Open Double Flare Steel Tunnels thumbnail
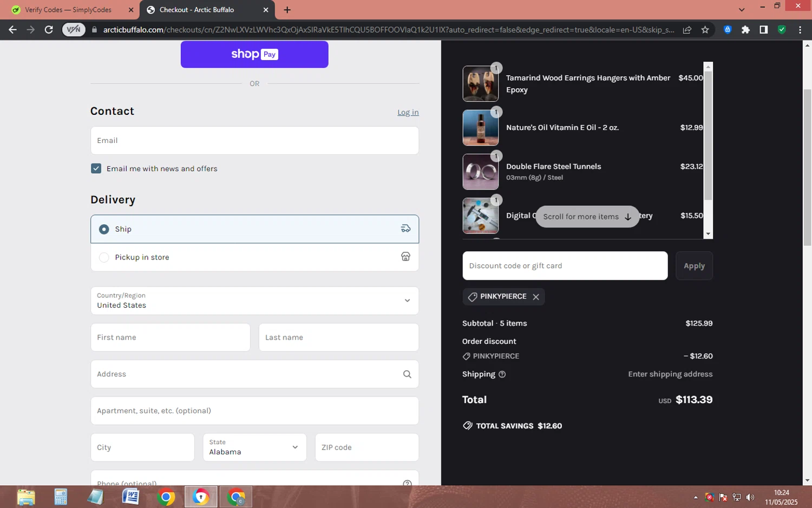This screenshot has width=812, height=508. (x=480, y=172)
